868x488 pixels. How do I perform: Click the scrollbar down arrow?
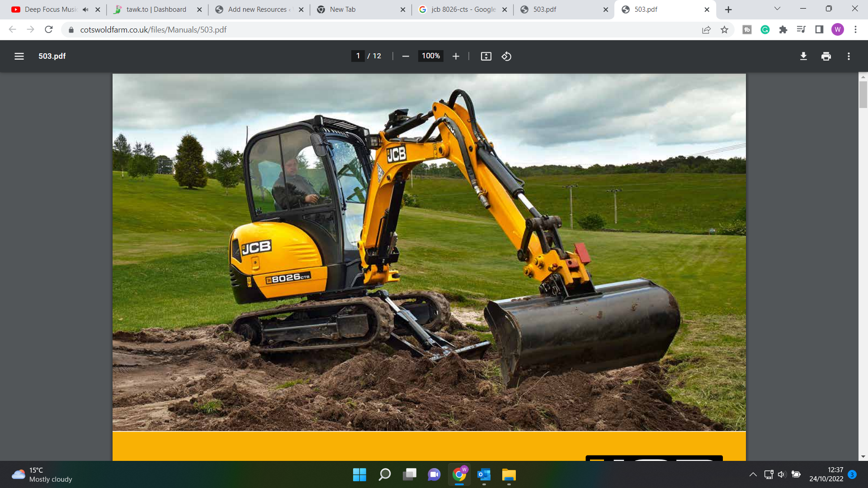[x=863, y=456]
